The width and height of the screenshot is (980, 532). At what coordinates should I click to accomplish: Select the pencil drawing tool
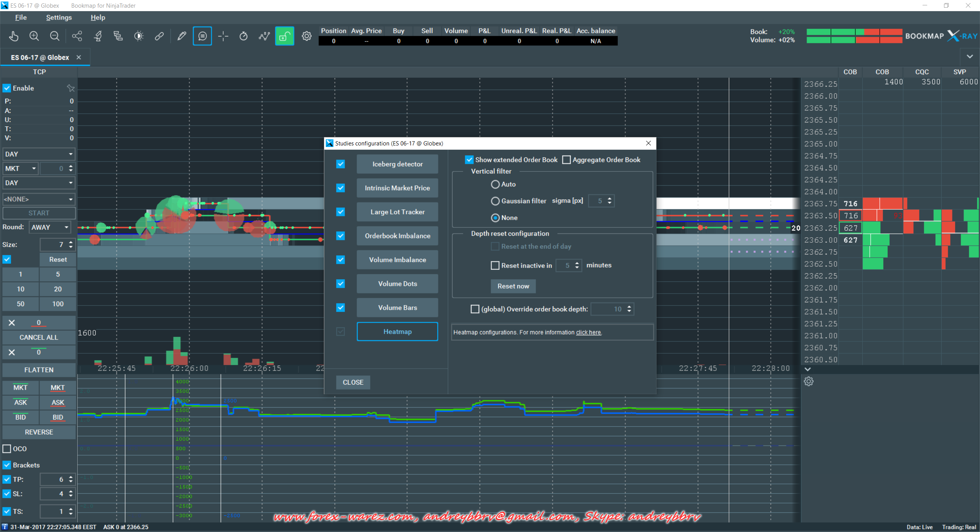pos(181,36)
